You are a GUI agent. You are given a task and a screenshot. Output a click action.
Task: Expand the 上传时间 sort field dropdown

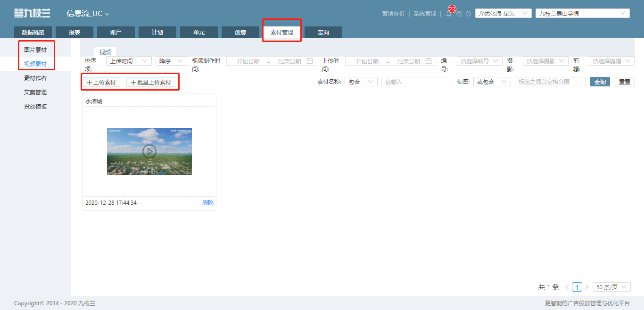click(129, 61)
